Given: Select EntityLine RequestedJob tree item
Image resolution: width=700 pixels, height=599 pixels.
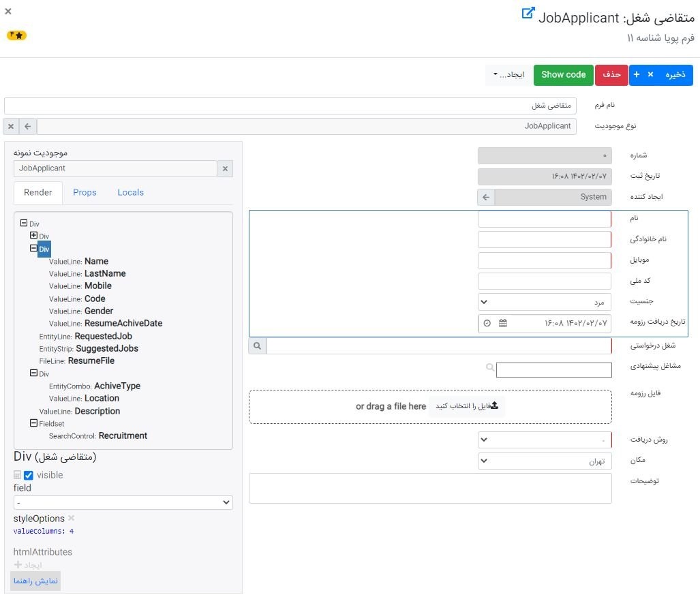Looking at the screenshot, I should pyautogui.click(x=86, y=336).
